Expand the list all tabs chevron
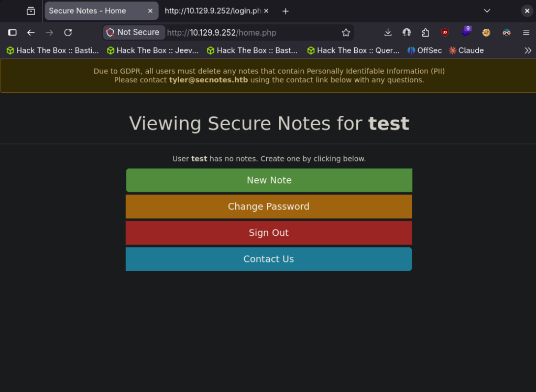The width and height of the screenshot is (536, 392). coord(487,11)
